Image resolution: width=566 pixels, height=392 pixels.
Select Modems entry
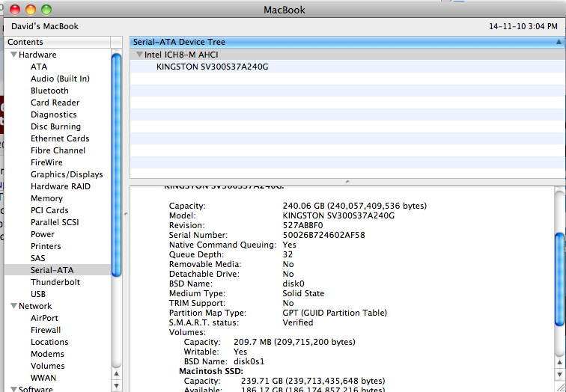pyautogui.click(x=47, y=354)
